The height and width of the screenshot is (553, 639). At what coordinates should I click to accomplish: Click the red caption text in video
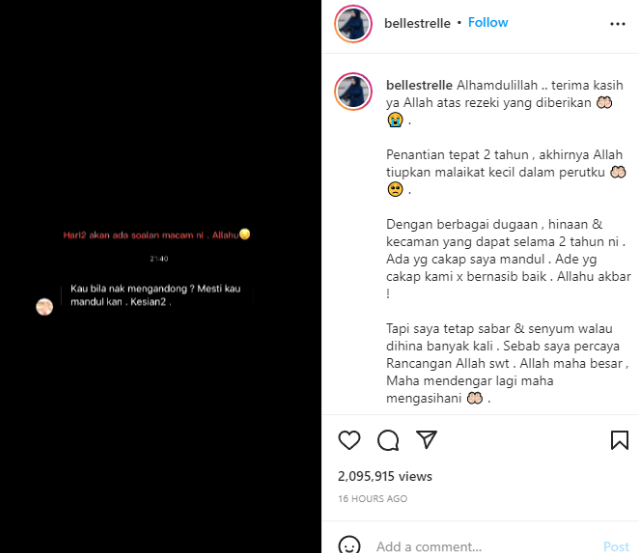pos(156,235)
